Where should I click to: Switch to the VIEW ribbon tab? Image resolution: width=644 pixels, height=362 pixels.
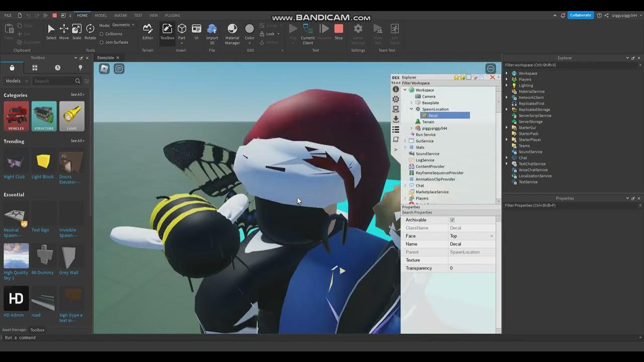[x=153, y=16]
